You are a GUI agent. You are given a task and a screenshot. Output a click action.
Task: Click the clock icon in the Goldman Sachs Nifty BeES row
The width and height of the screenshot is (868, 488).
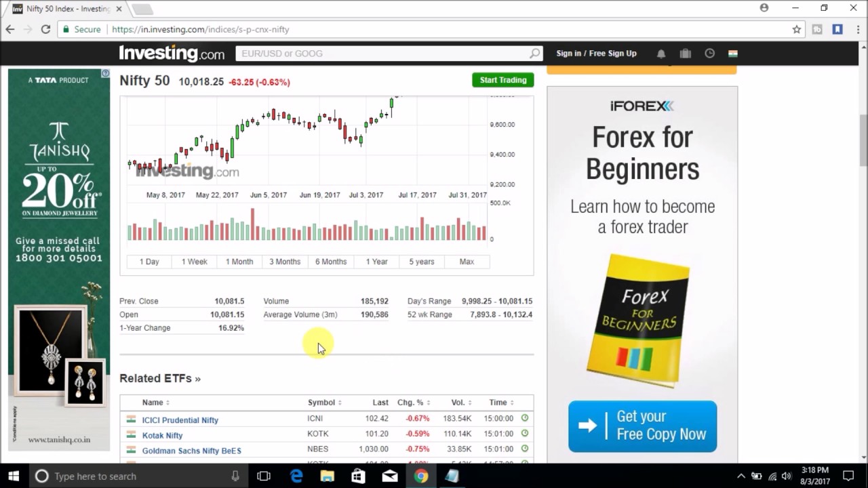tap(524, 449)
